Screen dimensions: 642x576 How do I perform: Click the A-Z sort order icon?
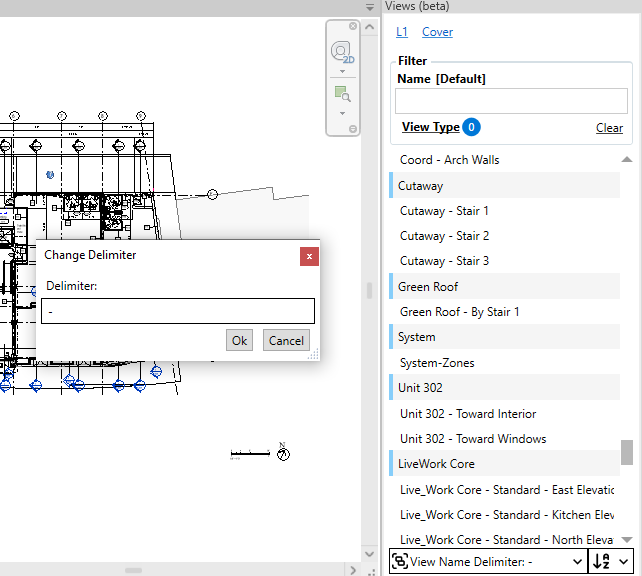(x=603, y=562)
